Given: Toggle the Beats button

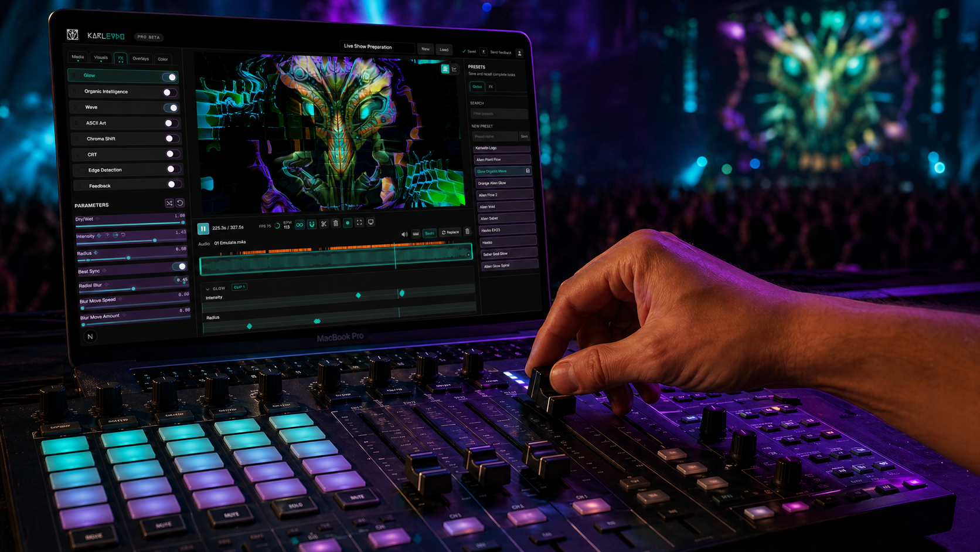Looking at the screenshot, I should [x=430, y=233].
